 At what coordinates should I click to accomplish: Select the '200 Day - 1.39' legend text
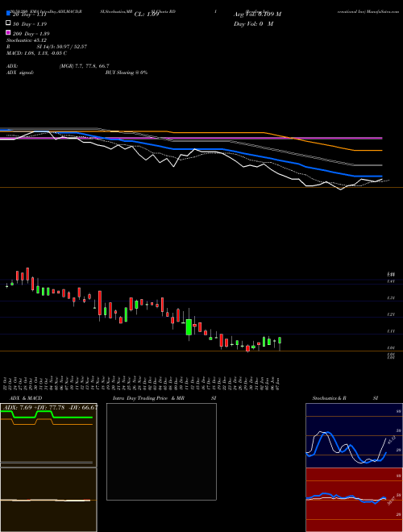coord(31,34)
